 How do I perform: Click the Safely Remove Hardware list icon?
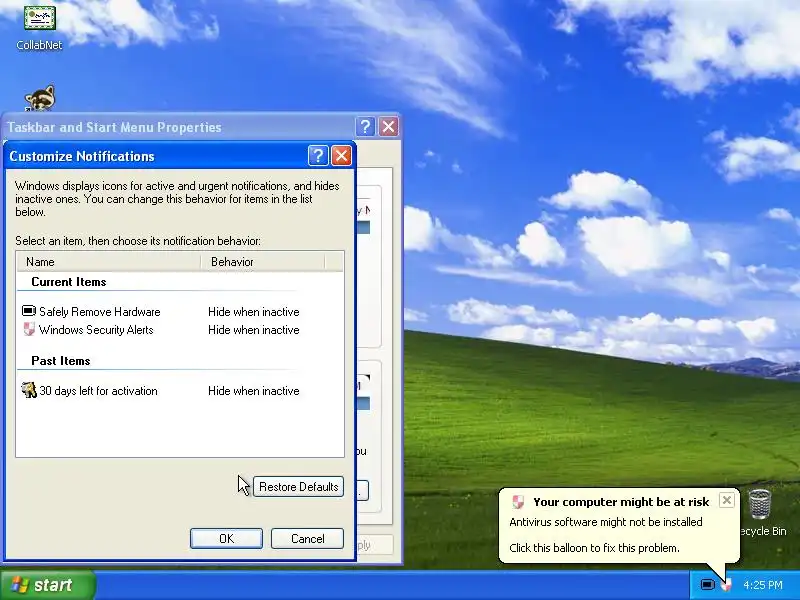tap(29, 311)
